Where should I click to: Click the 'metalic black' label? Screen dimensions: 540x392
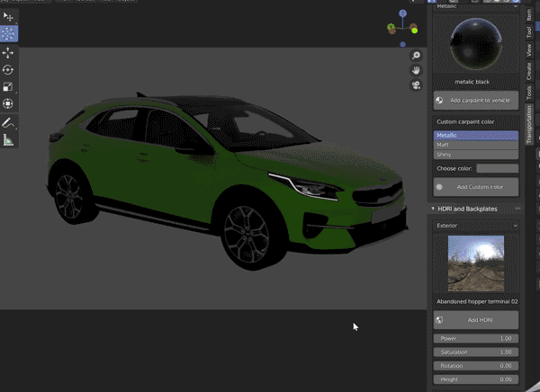[x=472, y=82]
